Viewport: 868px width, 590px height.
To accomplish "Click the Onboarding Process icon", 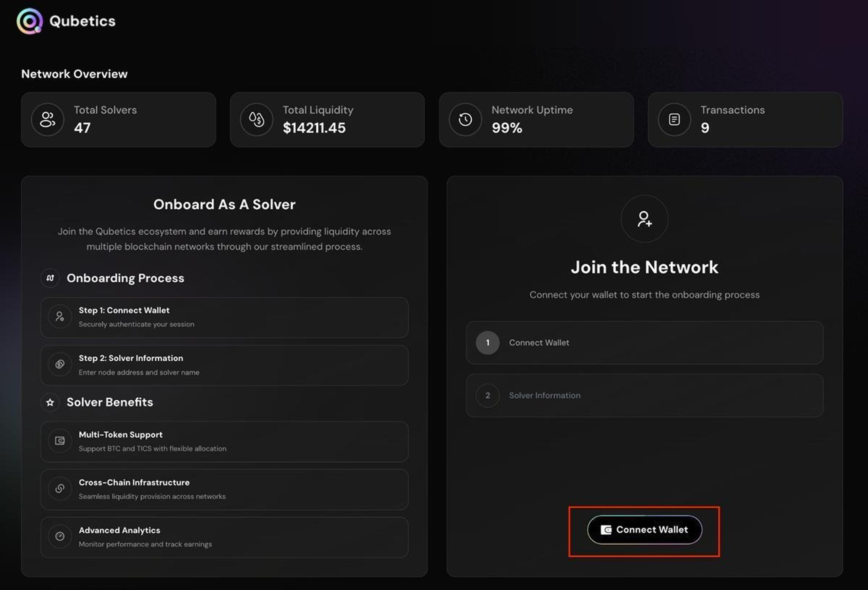I will click(50, 278).
